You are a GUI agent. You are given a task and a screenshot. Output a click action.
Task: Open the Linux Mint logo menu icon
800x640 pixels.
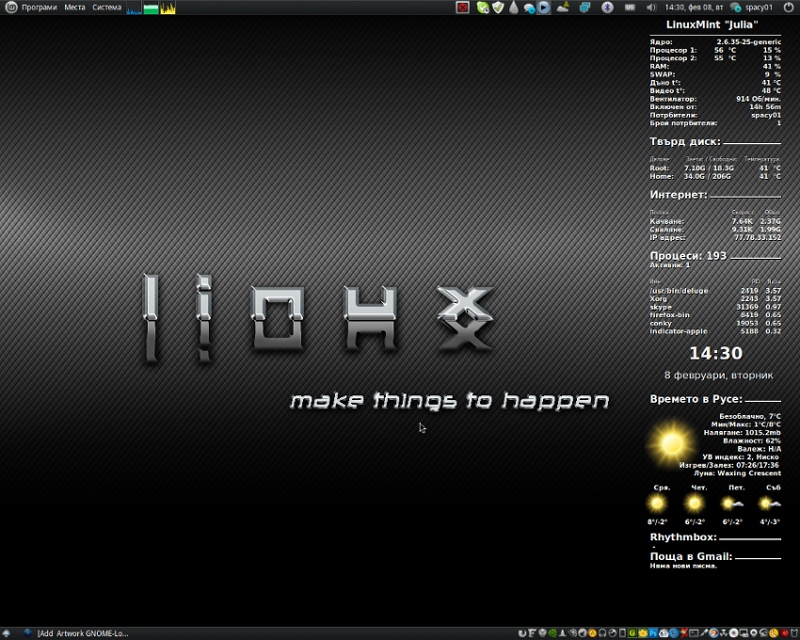click(11, 7)
